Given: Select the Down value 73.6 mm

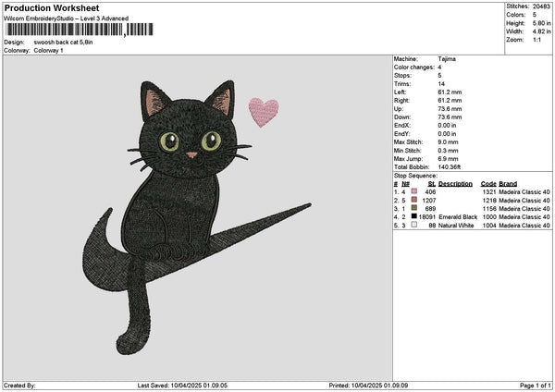Looking at the screenshot, I should (450, 117).
